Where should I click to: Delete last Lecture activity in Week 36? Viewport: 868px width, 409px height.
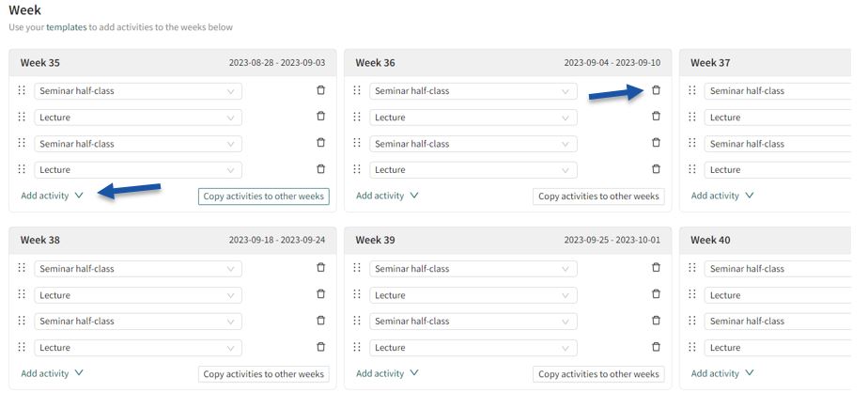click(x=656, y=169)
